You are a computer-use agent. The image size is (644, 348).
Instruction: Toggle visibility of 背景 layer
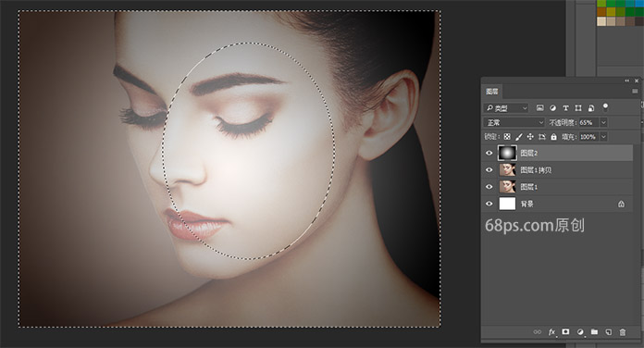pos(489,204)
